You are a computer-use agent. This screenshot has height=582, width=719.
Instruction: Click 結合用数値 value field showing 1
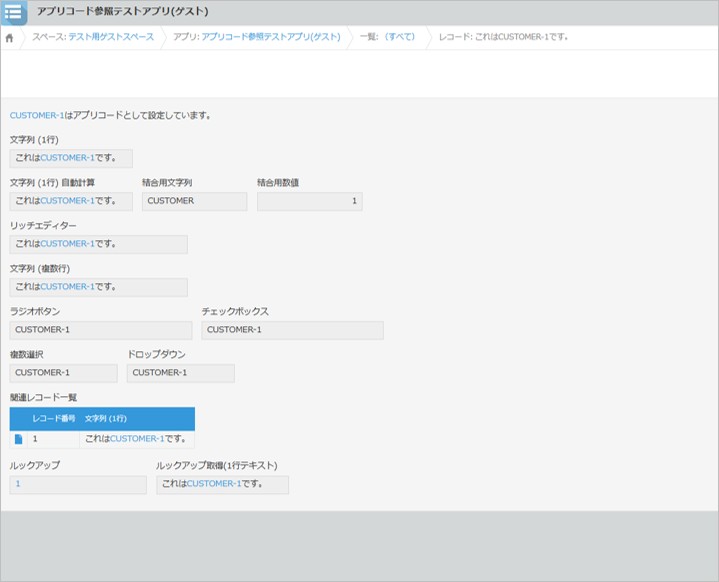(x=310, y=201)
